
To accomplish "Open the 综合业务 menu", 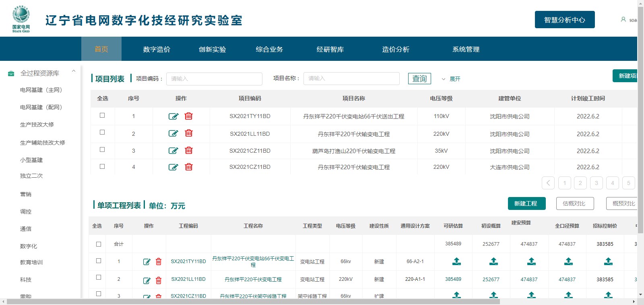I will 269,49.
